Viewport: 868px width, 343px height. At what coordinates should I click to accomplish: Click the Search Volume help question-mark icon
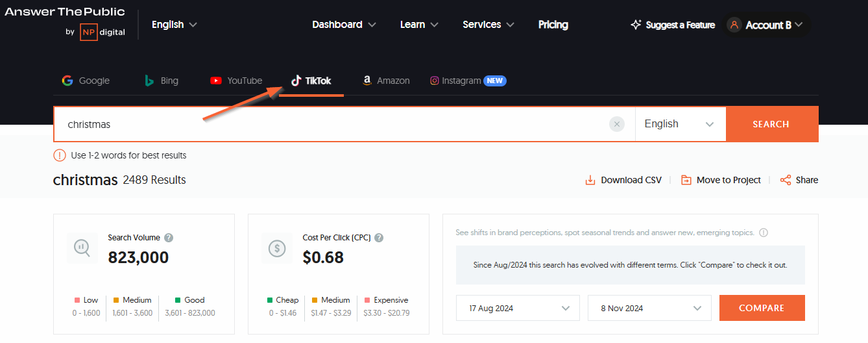169,238
